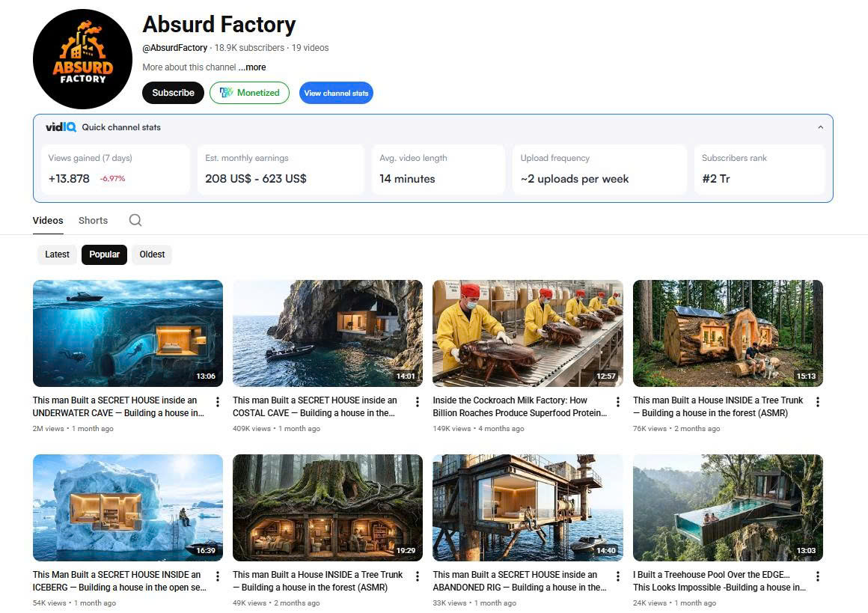868x613 pixels.
Task: Open the Videos tab
Action: point(48,221)
